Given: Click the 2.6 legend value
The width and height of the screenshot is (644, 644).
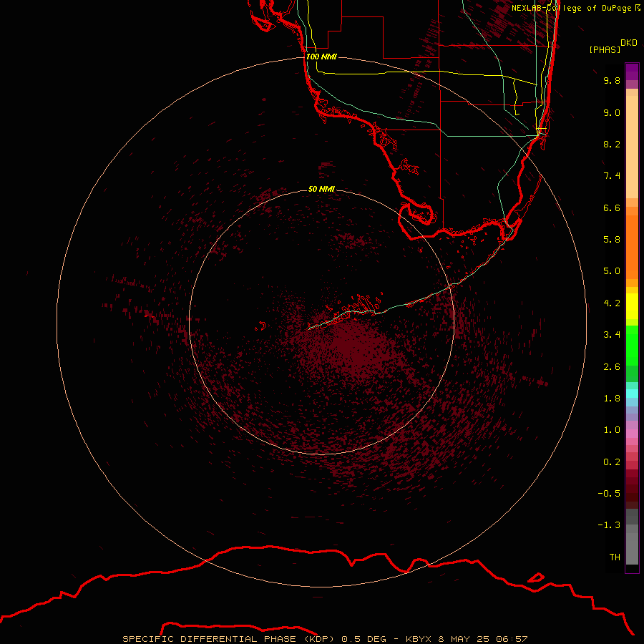Looking at the screenshot, I should click(612, 367).
